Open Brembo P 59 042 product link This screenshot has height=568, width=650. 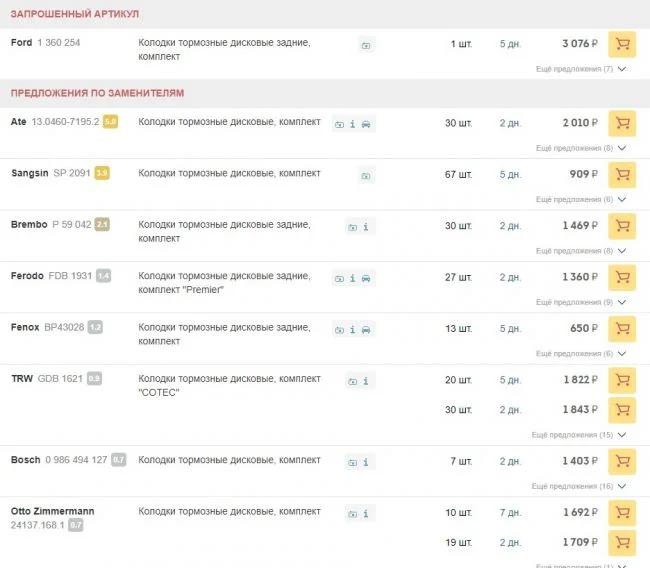coord(71,225)
